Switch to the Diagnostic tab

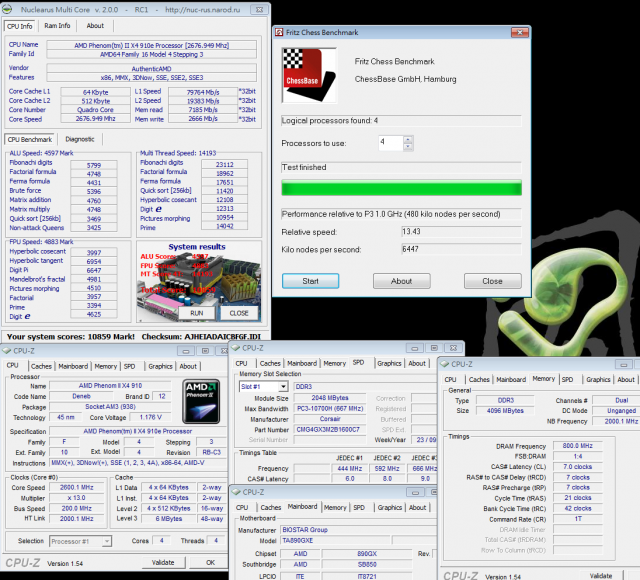[80, 139]
